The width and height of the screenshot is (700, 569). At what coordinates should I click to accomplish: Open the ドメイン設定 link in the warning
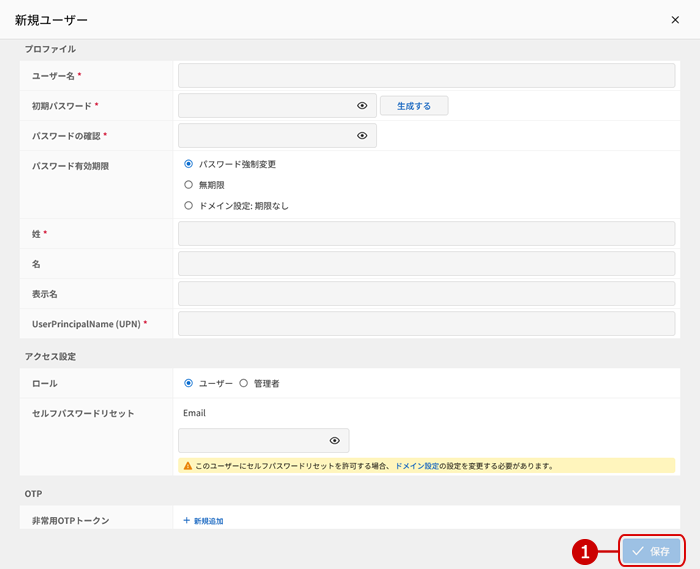[x=417, y=466]
